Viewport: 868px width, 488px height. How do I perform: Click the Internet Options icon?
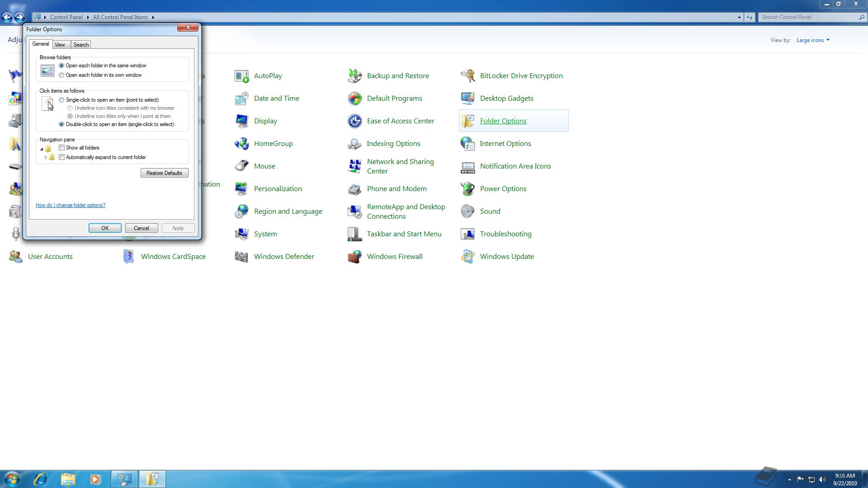468,144
